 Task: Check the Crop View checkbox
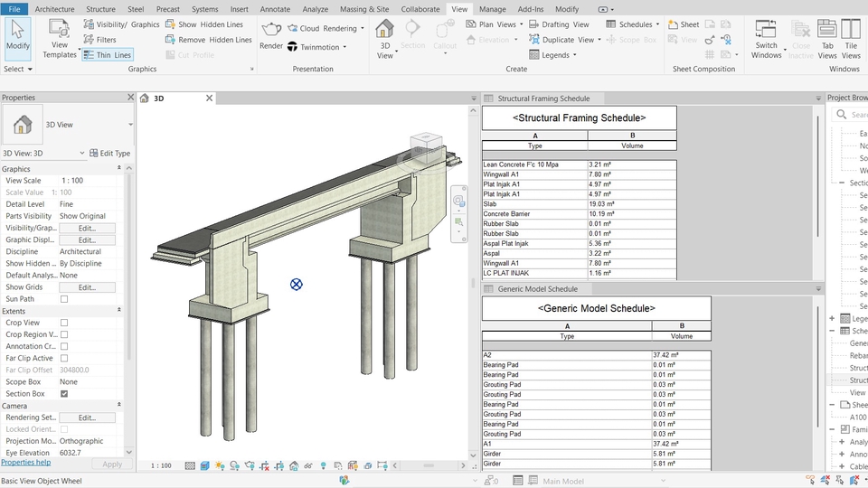pyautogui.click(x=64, y=323)
